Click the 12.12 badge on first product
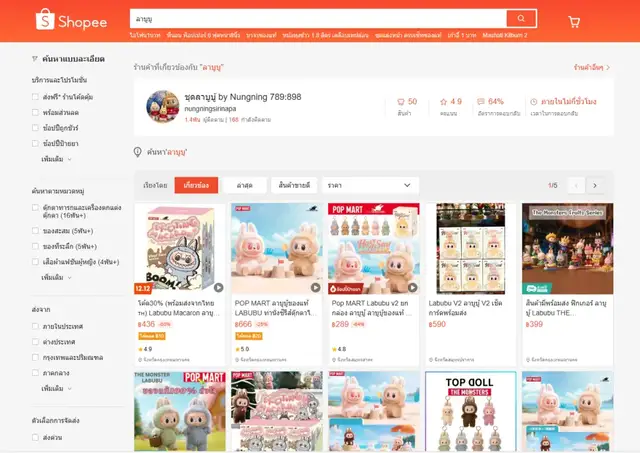This screenshot has width=640, height=453. tap(143, 289)
